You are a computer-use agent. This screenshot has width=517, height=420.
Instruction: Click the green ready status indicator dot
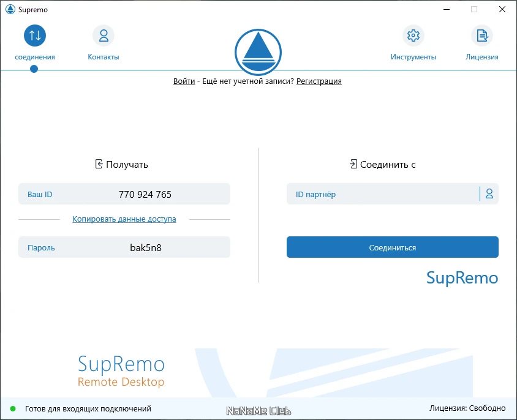(x=13, y=409)
